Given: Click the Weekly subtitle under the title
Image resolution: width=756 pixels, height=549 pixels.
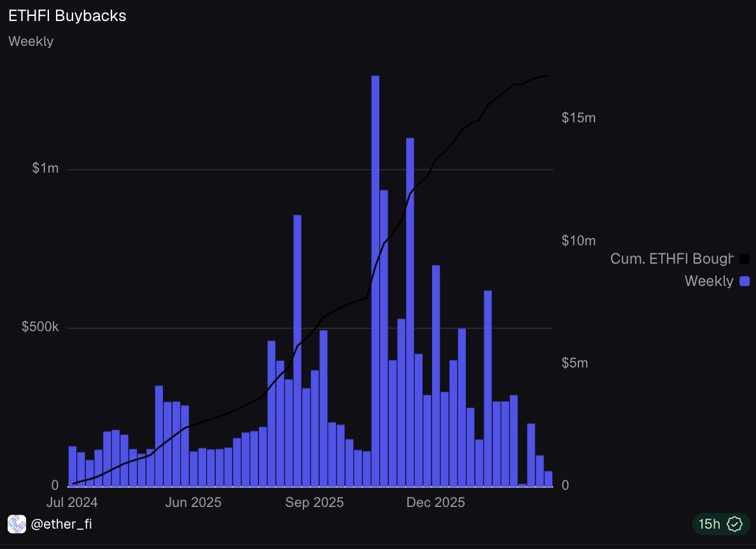Looking at the screenshot, I should 31,41.
